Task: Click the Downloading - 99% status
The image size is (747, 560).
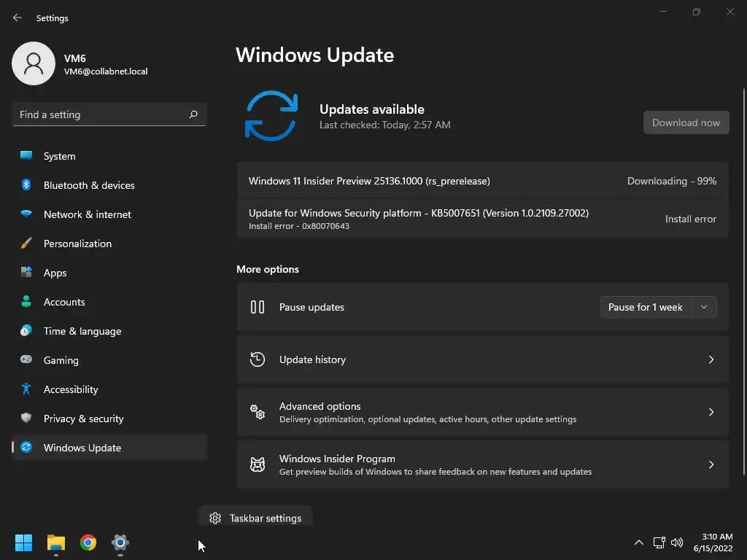Action: (x=672, y=181)
